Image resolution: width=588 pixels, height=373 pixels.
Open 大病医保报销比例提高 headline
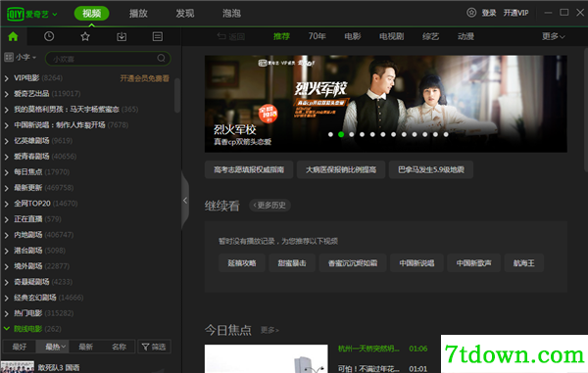coord(341,169)
